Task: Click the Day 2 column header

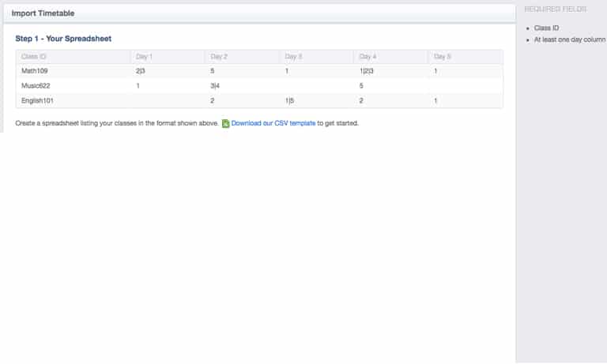Action: point(219,57)
